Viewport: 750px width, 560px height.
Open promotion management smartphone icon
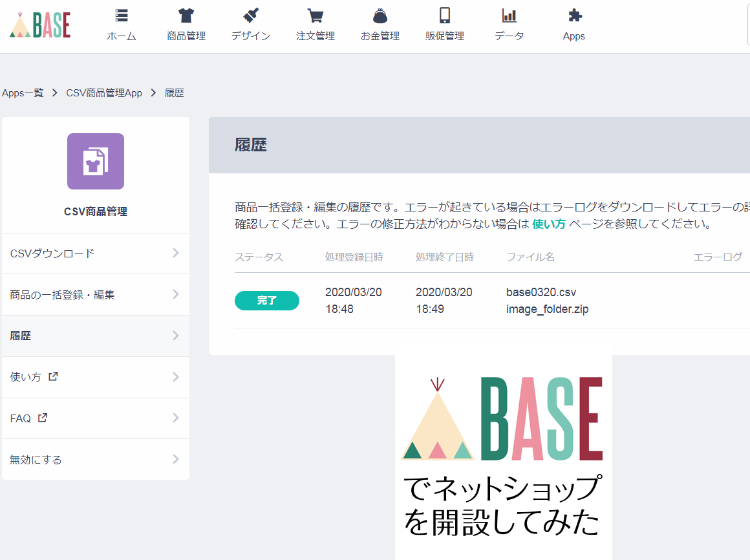click(x=445, y=16)
